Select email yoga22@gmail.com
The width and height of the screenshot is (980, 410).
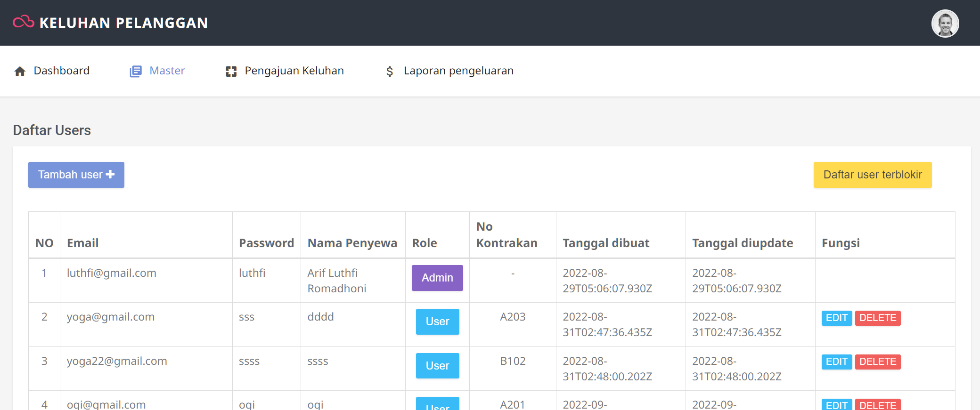pos(117,361)
